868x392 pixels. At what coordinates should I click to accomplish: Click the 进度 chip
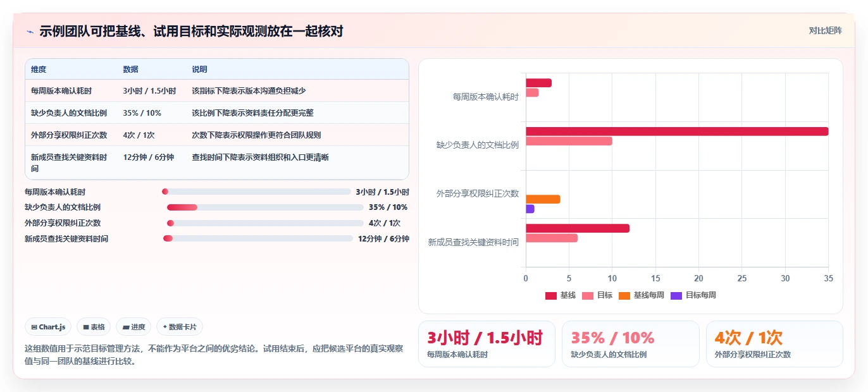(x=133, y=327)
